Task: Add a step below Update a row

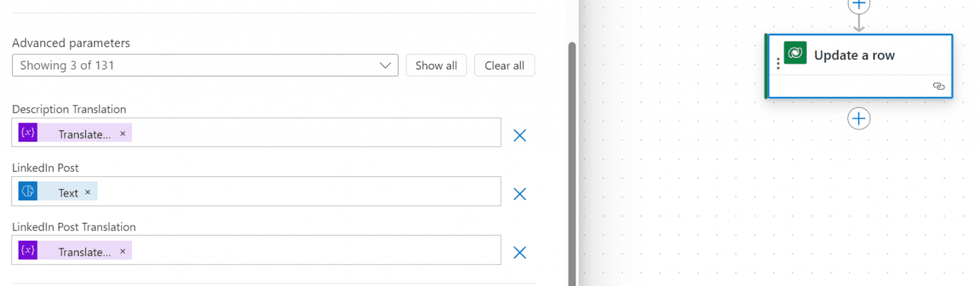Action: (x=859, y=118)
